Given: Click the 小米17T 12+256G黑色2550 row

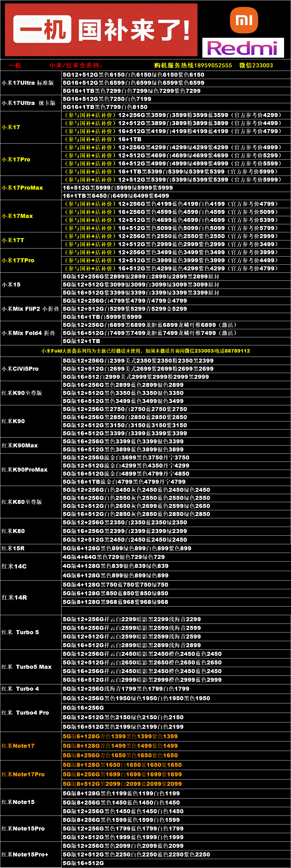Looking at the screenshot, I should click(176, 237).
